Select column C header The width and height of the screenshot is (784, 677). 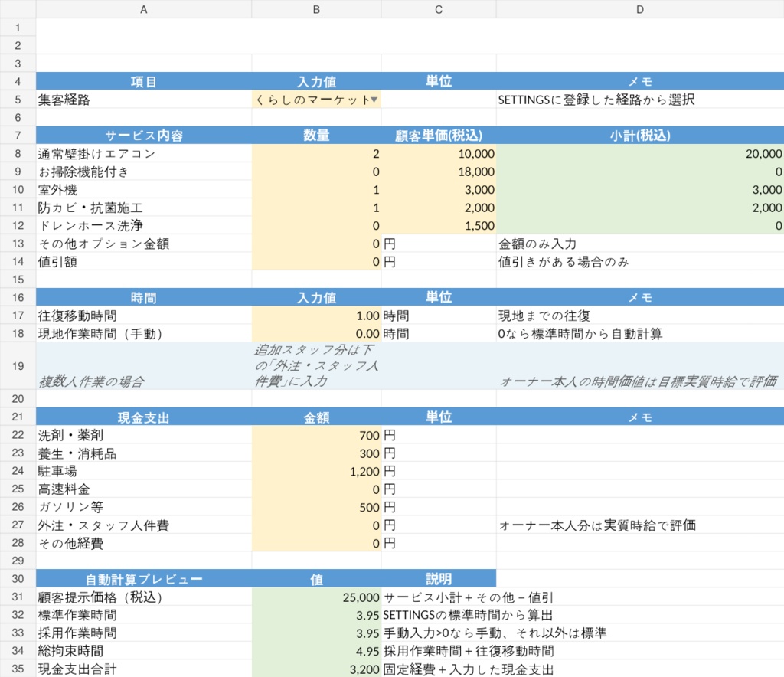(x=439, y=9)
